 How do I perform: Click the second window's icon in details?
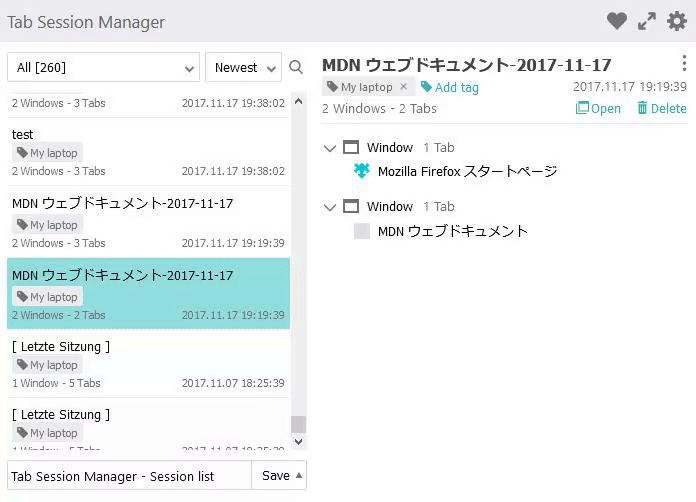[351, 206]
